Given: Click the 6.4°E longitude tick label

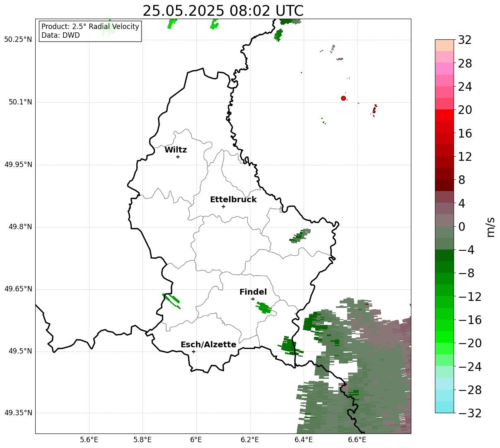Looking at the screenshot, I should click(x=304, y=440).
